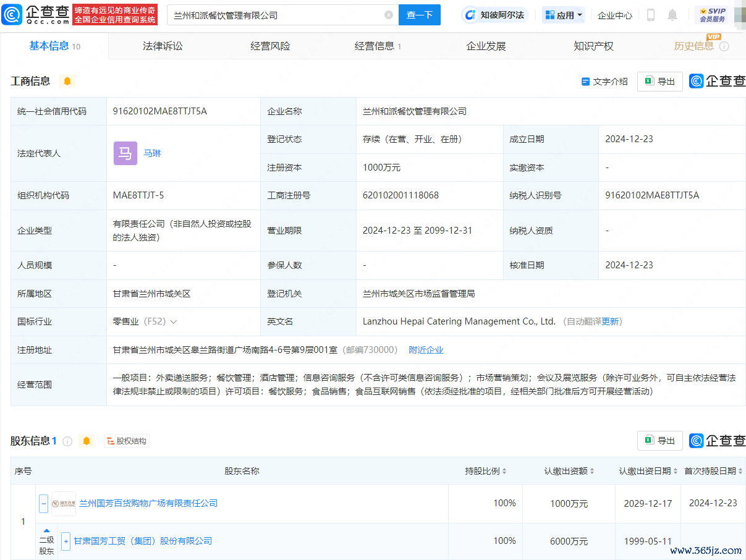
Task: Open the VIP 历史信息 tab
Action: click(694, 46)
